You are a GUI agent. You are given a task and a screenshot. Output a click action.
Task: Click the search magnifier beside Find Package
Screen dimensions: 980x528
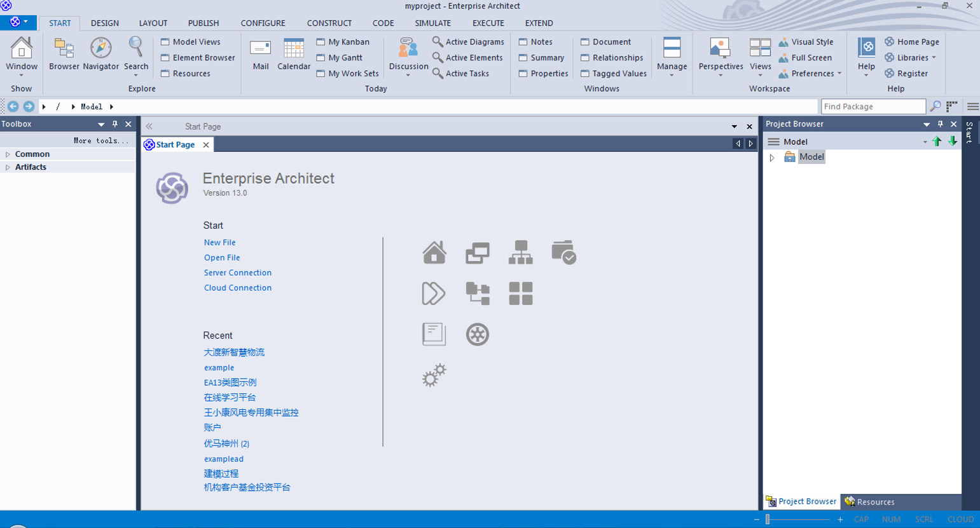(x=935, y=106)
